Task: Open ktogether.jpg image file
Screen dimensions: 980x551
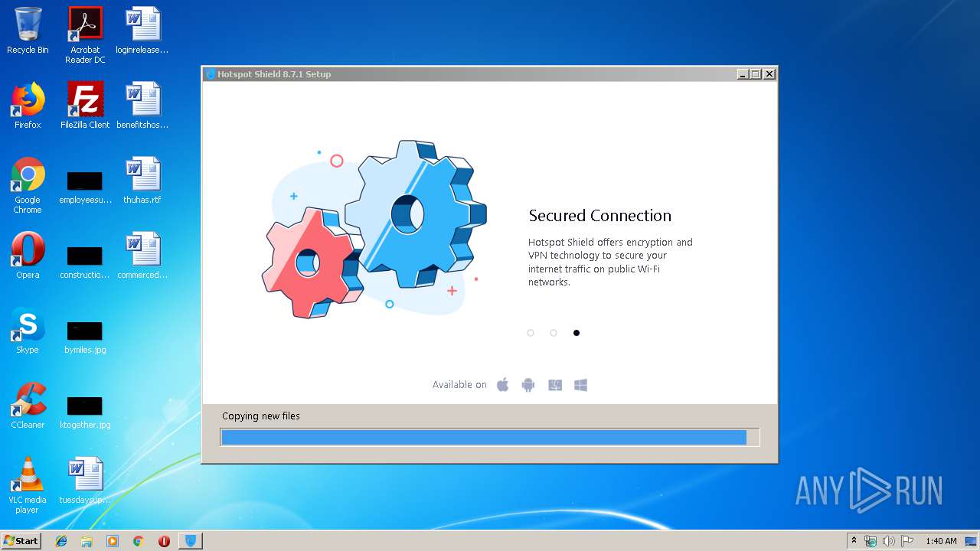Action: 85,411
